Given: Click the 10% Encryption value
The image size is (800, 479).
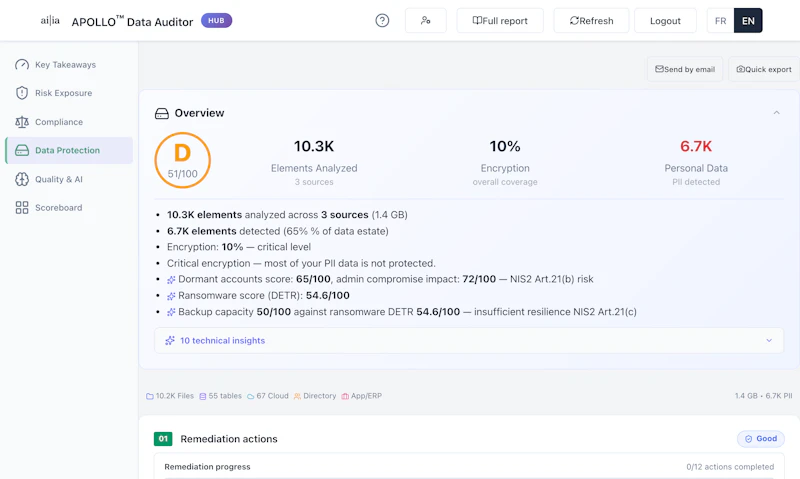Looking at the screenshot, I should (x=505, y=146).
